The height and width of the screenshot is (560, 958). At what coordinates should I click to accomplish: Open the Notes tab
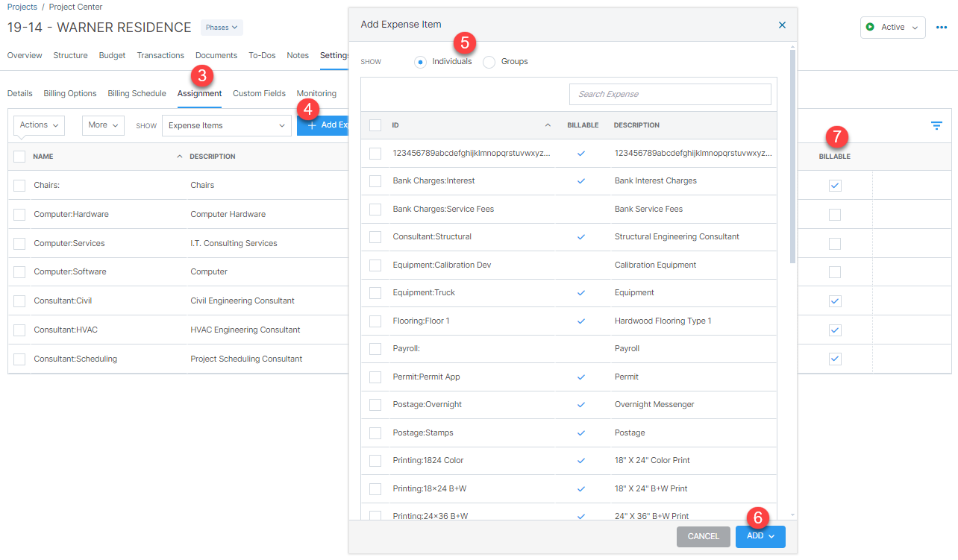[x=298, y=55]
